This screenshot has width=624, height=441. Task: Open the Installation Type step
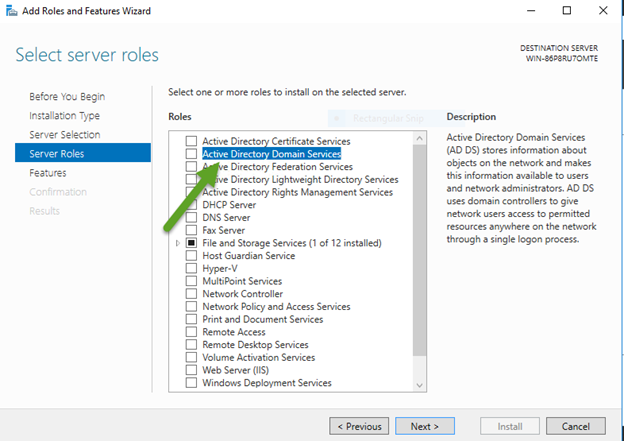point(64,115)
